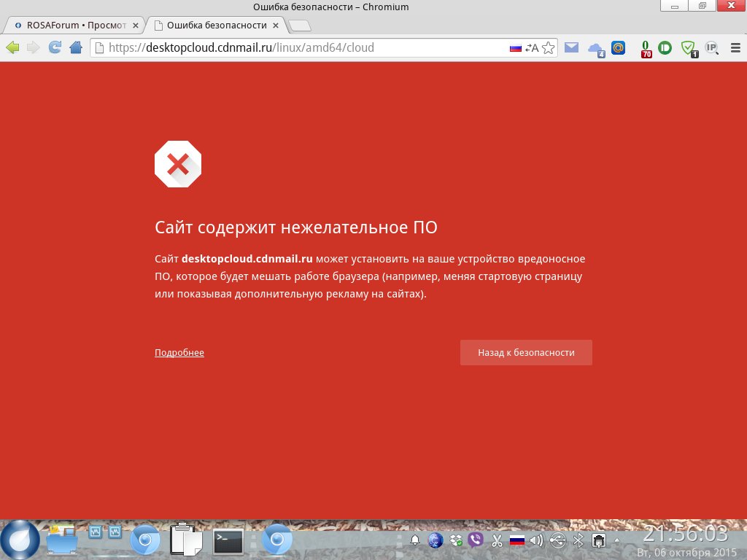747x560 pixels.
Task: Click the Russian flag icon in the address bar
Action: coord(516,48)
